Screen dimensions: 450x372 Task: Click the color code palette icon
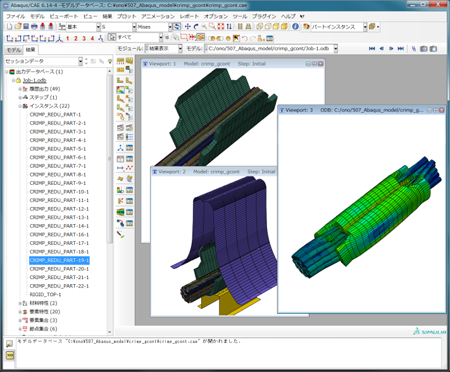[x=306, y=26]
